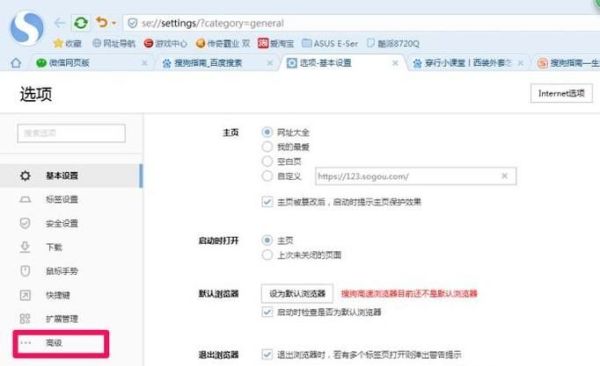Go back with the left arrow button
Screen dimensions: 600x366
(60, 23)
